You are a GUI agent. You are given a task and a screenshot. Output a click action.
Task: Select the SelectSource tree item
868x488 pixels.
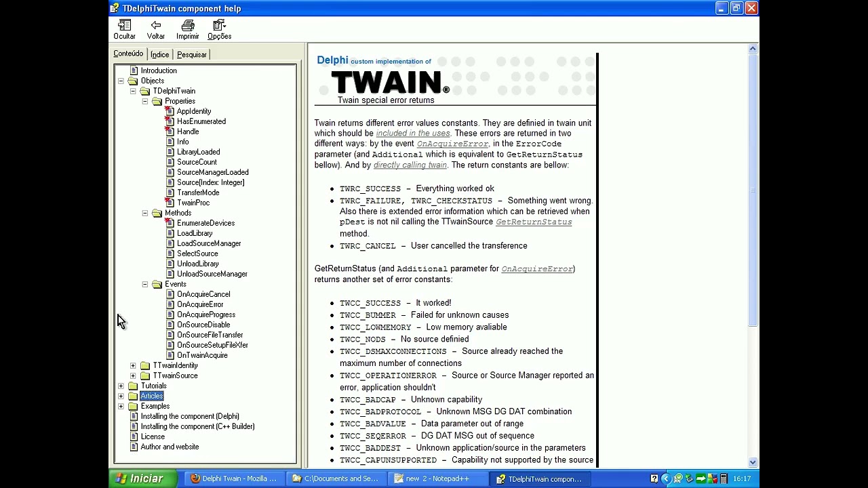[x=197, y=253]
